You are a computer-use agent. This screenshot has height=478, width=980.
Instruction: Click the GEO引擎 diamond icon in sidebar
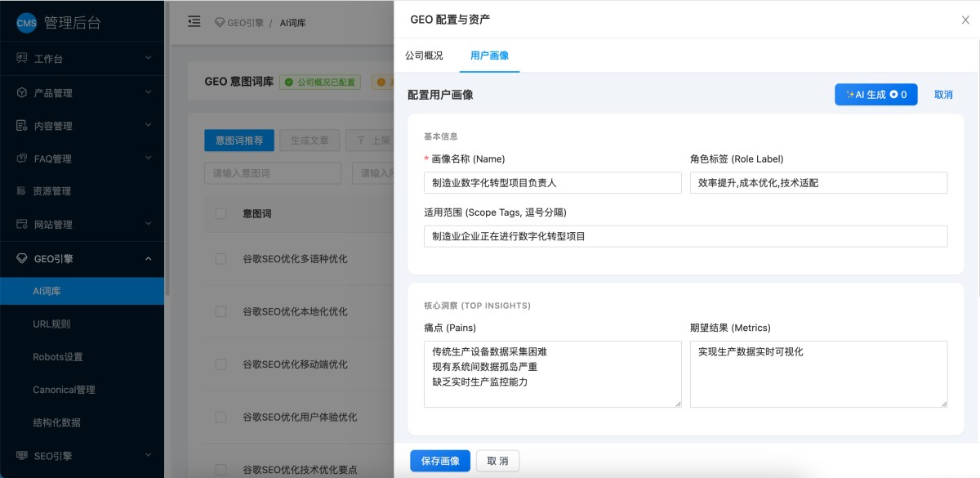tap(21, 259)
